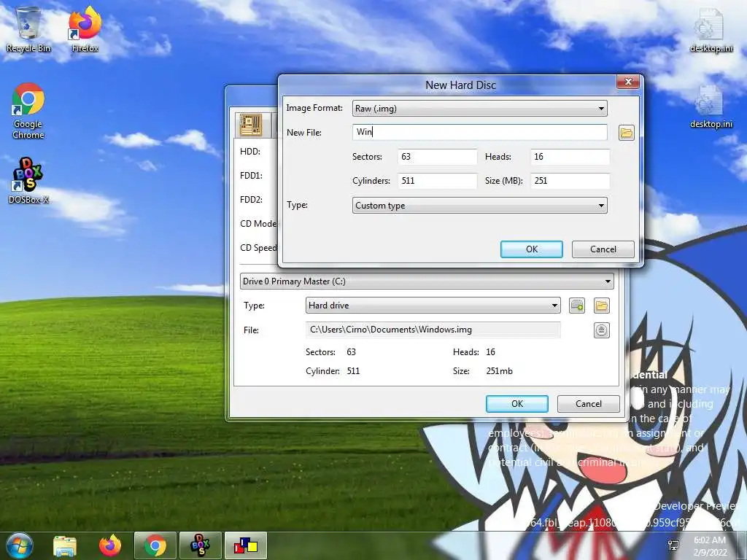Click the new hard disc image icon

click(x=577, y=306)
